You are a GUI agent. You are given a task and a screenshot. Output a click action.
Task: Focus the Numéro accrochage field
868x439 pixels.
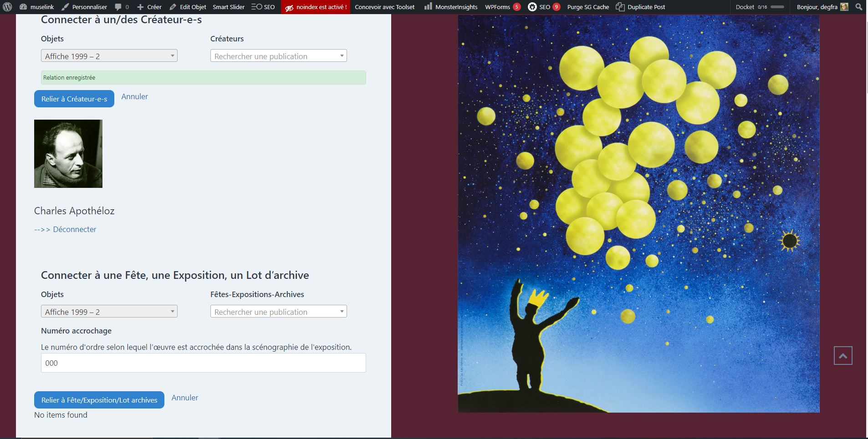coord(204,363)
